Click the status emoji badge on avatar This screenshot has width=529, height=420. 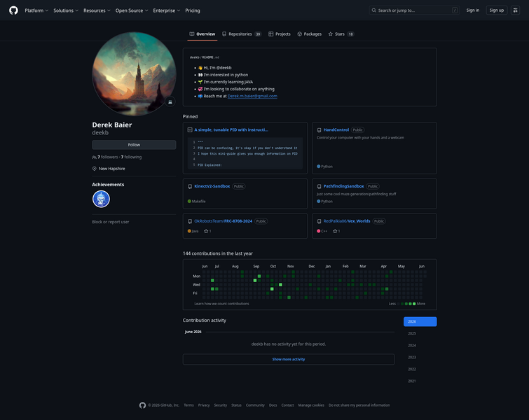tap(170, 101)
